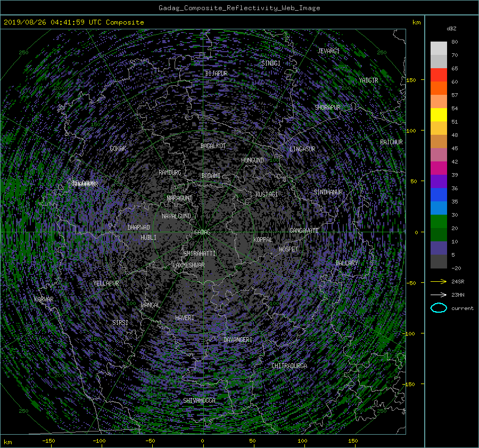The width and height of the screenshot is (479, 448).
Task: Click the SINDGI city label
Action: 271,63
